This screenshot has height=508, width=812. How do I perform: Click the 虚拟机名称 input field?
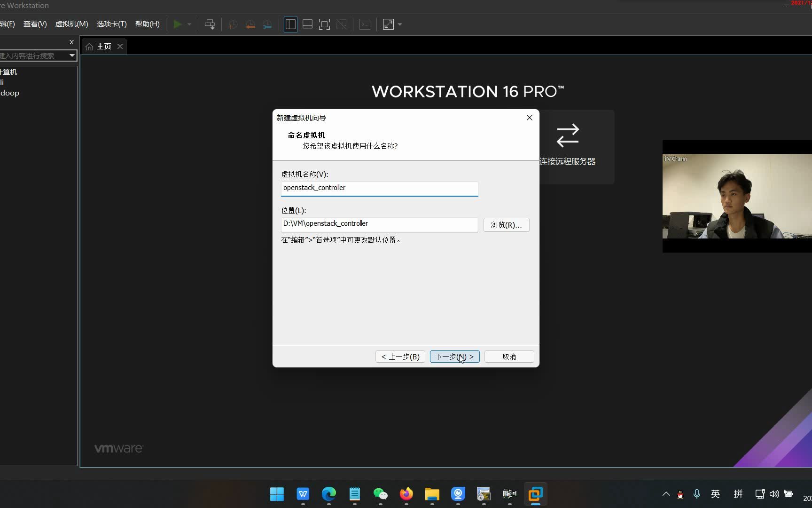click(379, 188)
